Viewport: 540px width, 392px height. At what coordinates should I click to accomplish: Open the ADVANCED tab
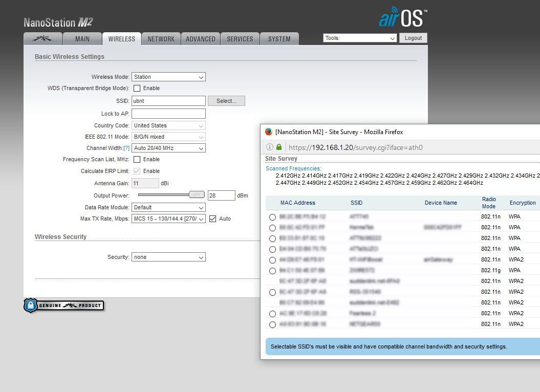(x=201, y=39)
